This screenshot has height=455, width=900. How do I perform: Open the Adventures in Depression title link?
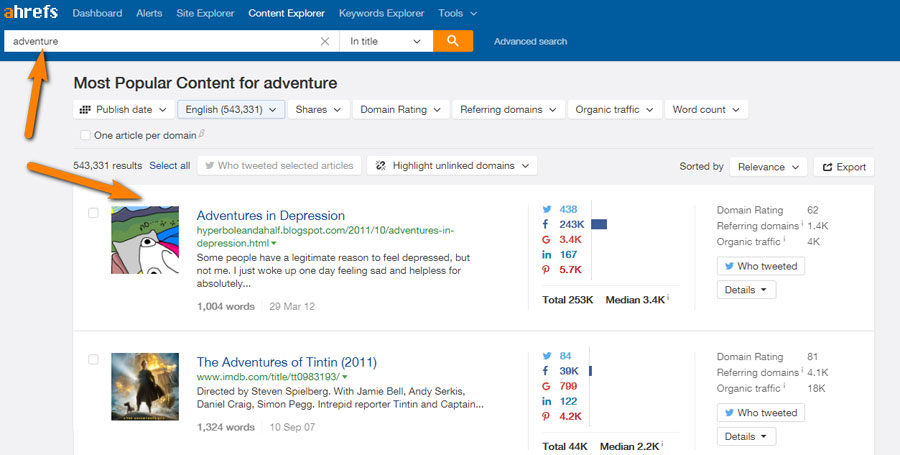coord(270,216)
